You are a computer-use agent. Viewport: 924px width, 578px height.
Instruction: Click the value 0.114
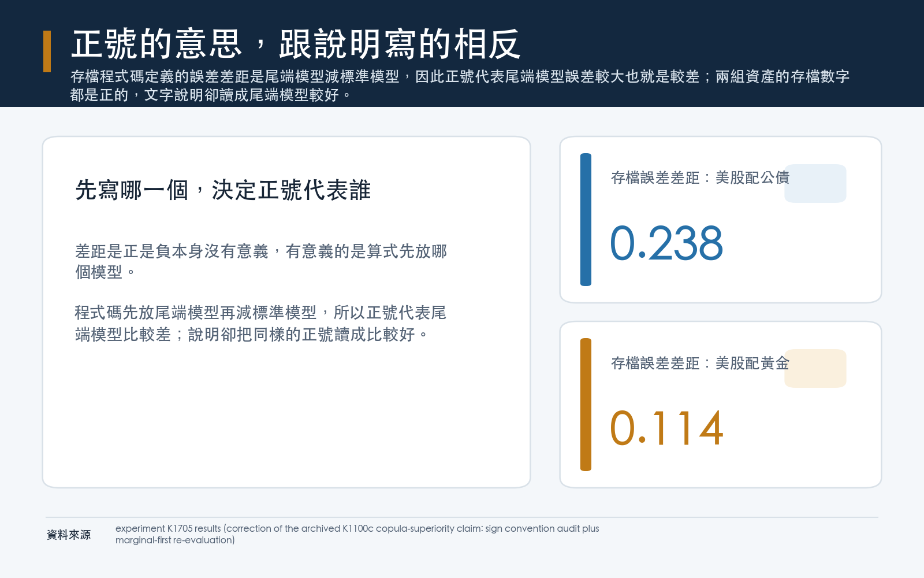tap(666, 428)
